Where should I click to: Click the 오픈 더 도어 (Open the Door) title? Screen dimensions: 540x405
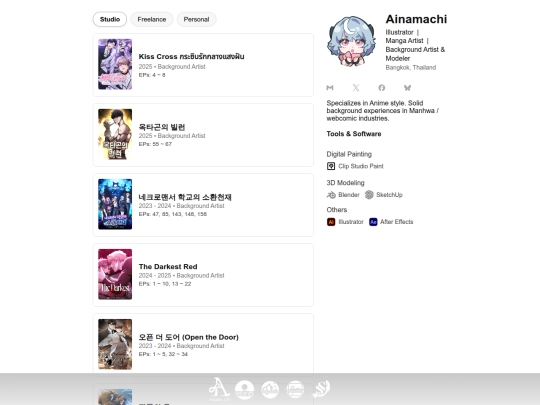tap(188, 337)
